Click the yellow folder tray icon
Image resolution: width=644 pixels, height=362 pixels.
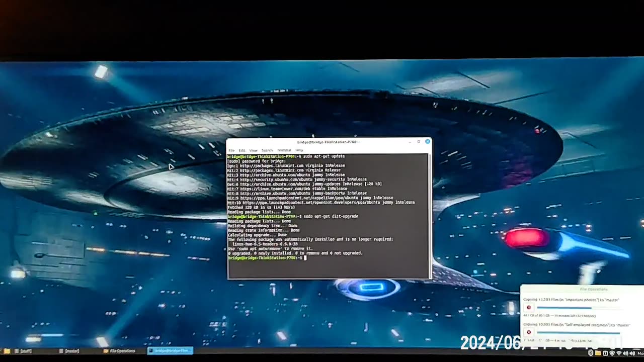(598, 353)
